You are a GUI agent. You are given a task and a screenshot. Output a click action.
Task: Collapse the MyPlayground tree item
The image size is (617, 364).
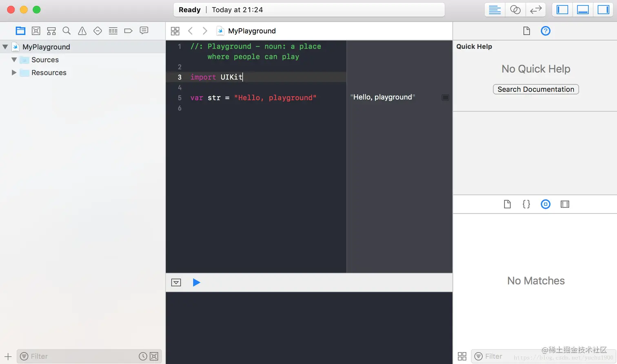5,47
